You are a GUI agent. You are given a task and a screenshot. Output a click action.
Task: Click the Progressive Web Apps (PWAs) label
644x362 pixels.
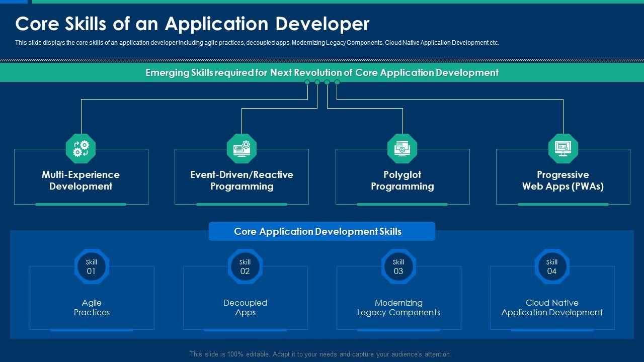tap(563, 180)
